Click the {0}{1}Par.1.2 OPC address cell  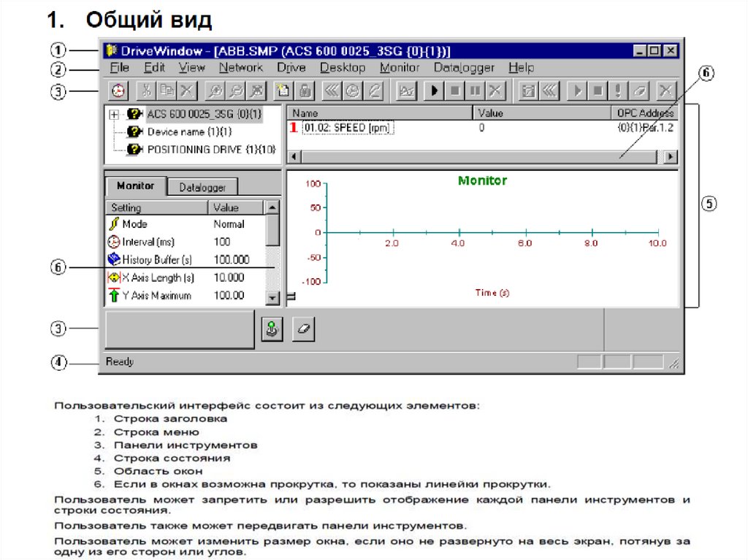pyautogui.click(x=645, y=128)
